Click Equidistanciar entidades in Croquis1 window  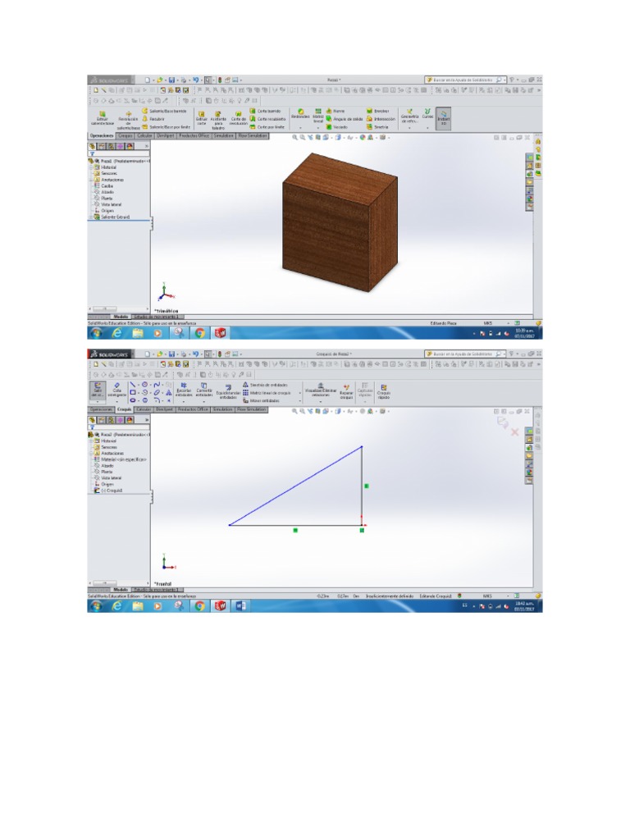point(228,391)
